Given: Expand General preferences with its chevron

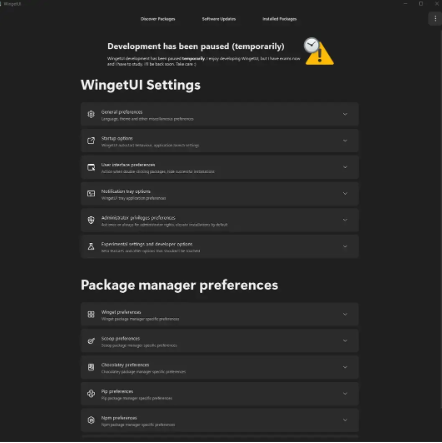Looking at the screenshot, I should click(x=345, y=114).
